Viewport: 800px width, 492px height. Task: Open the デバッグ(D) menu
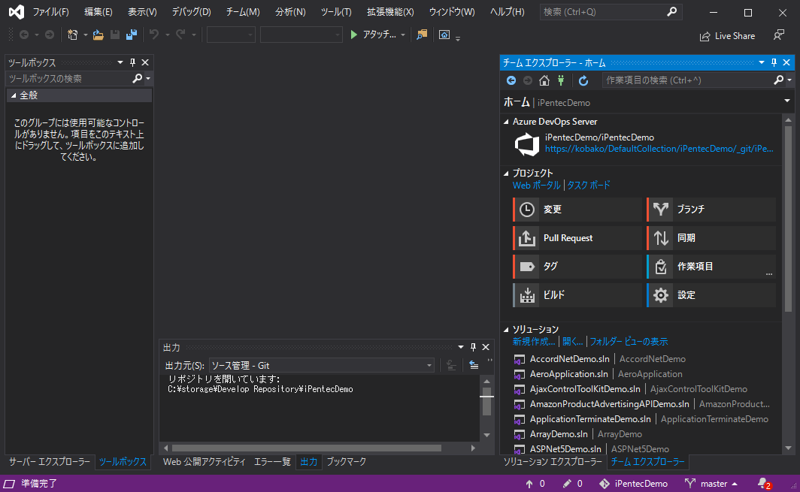point(191,12)
